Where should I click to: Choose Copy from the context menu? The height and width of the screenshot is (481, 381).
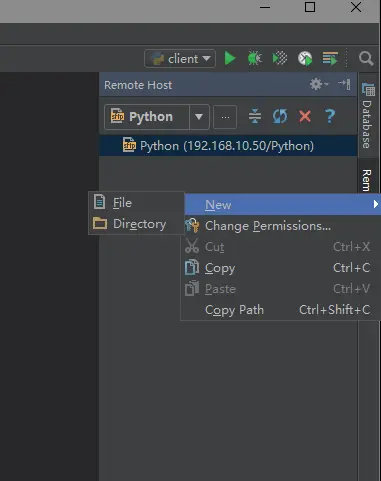(x=282, y=268)
